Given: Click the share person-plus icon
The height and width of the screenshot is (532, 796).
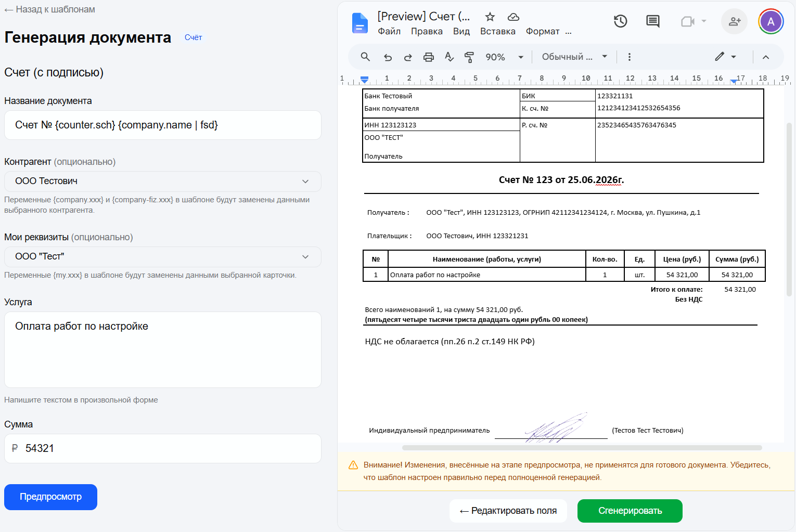Looking at the screenshot, I should pyautogui.click(x=734, y=21).
